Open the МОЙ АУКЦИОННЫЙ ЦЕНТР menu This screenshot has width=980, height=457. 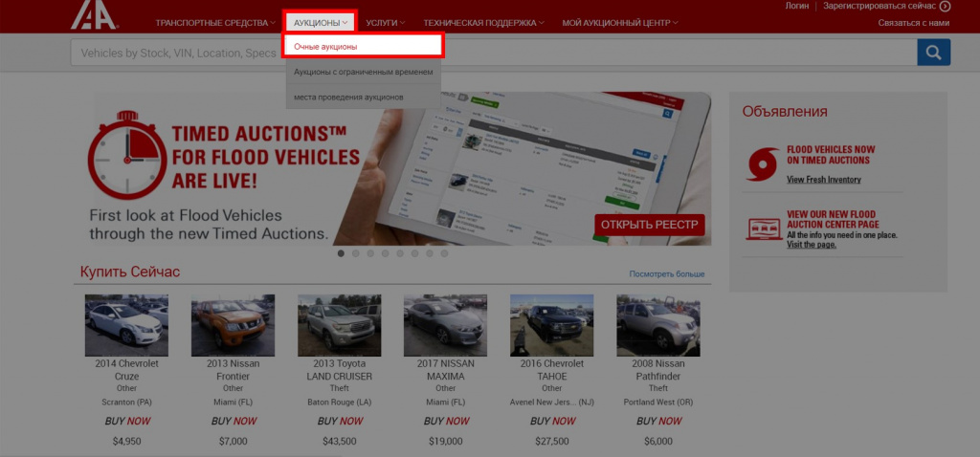click(x=620, y=23)
